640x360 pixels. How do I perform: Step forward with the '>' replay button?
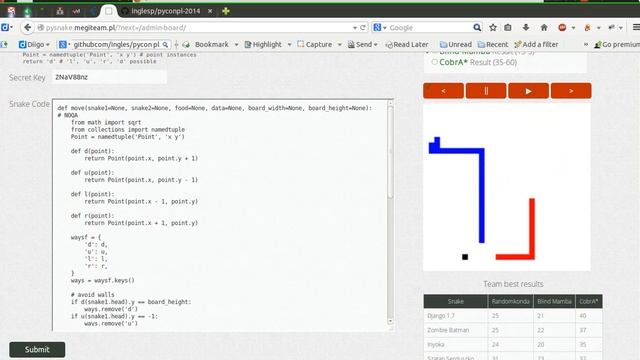[571, 91]
